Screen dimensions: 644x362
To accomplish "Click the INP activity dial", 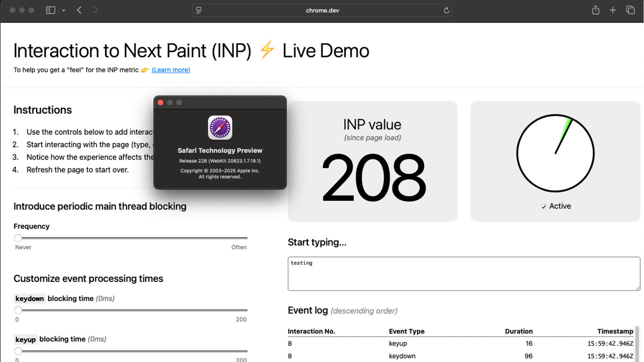I will (x=555, y=153).
